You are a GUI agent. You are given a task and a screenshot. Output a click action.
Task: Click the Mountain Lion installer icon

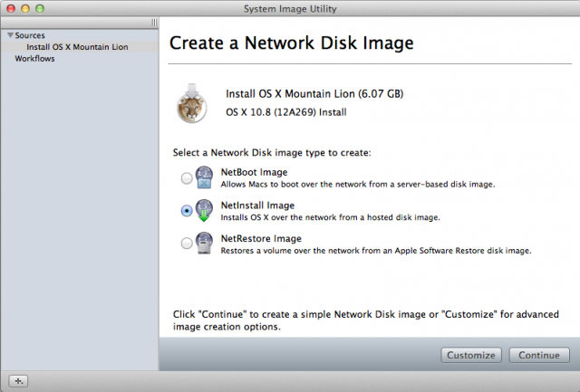coord(191,103)
